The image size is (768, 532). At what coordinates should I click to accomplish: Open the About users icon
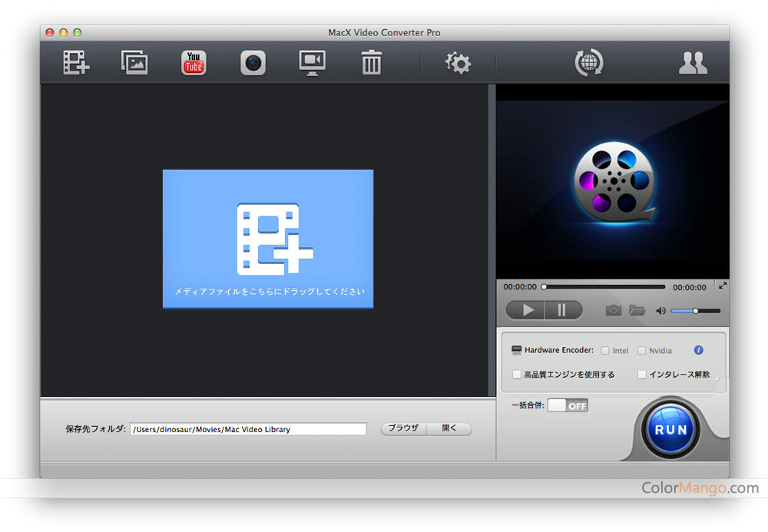click(693, 63)
